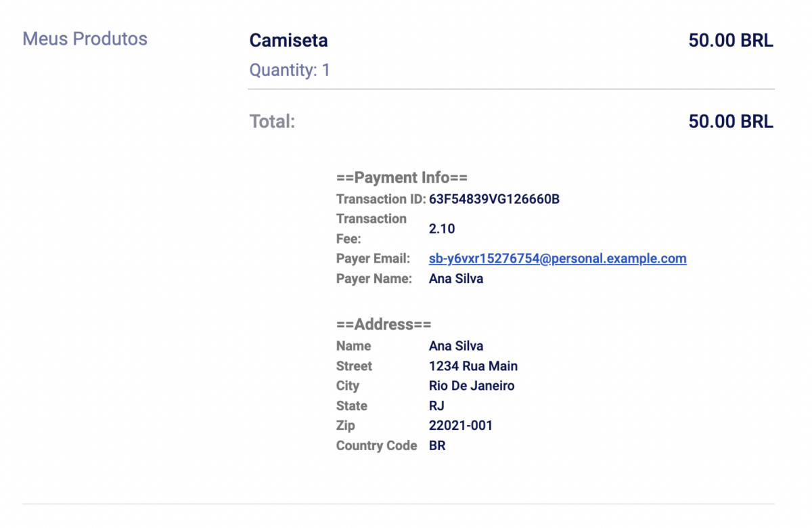Click the Meus Produtos heading
This screenshot has height=528, width=812.
click(x=85, y=39)
